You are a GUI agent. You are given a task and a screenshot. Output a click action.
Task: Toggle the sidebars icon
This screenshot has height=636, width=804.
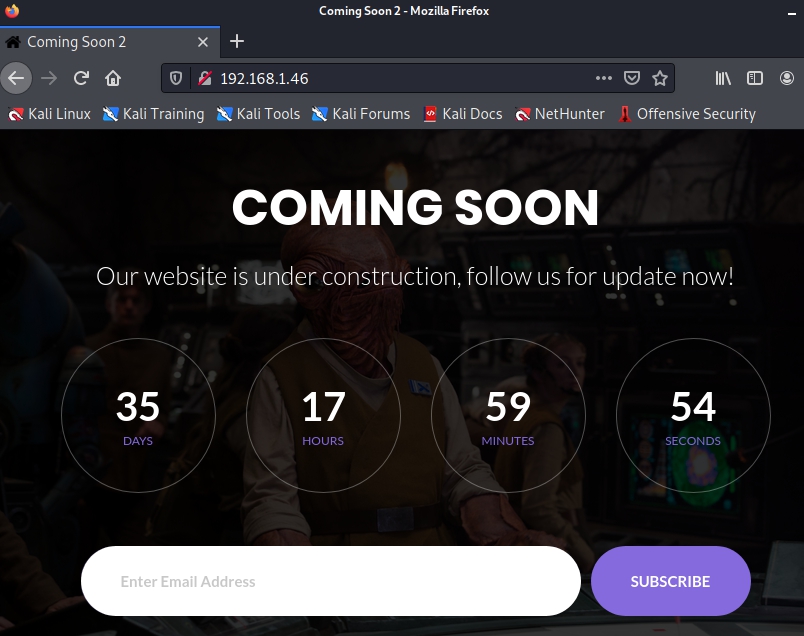755,78
